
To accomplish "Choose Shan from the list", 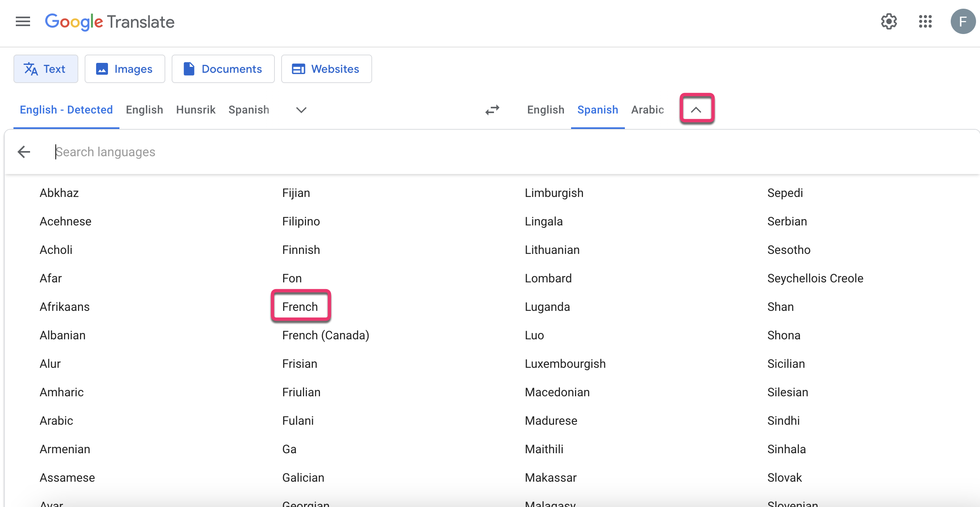I will 781,307.
